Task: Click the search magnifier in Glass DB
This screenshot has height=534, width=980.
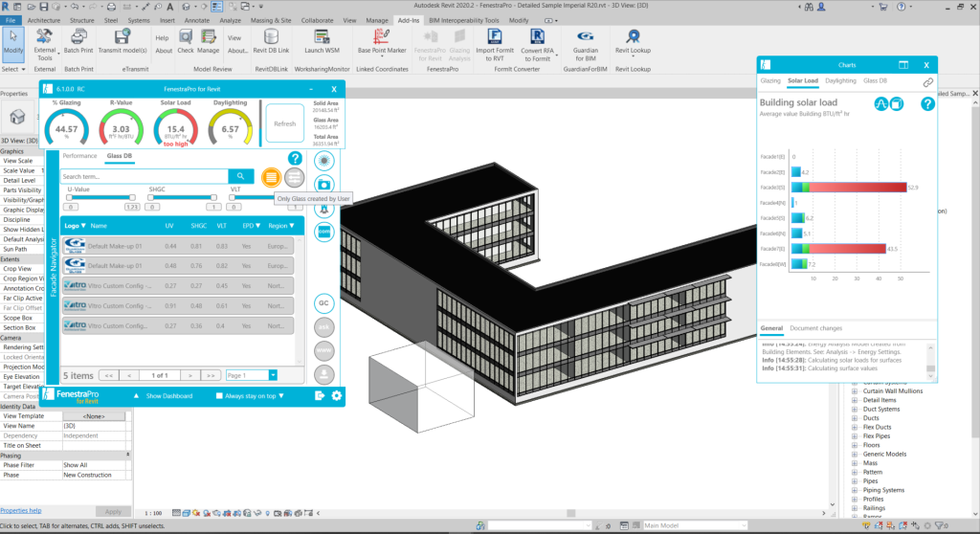Action: 240,176
